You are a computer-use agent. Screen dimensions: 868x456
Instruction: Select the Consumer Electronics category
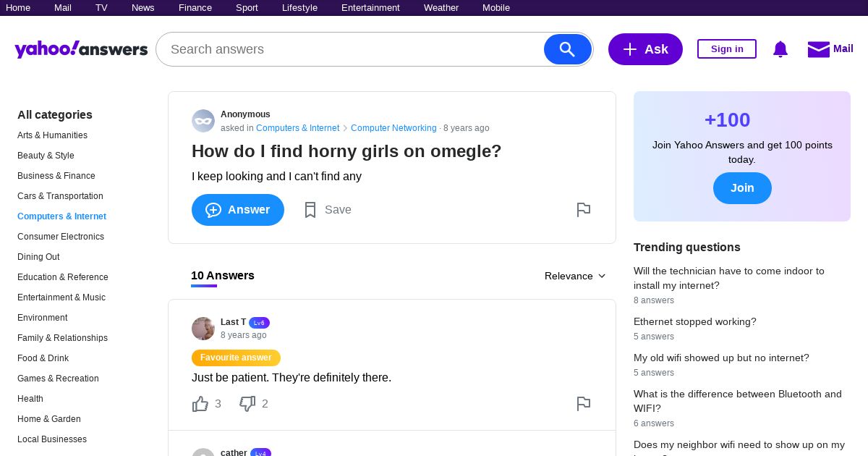pyautogui.click(x=61, y=237)
